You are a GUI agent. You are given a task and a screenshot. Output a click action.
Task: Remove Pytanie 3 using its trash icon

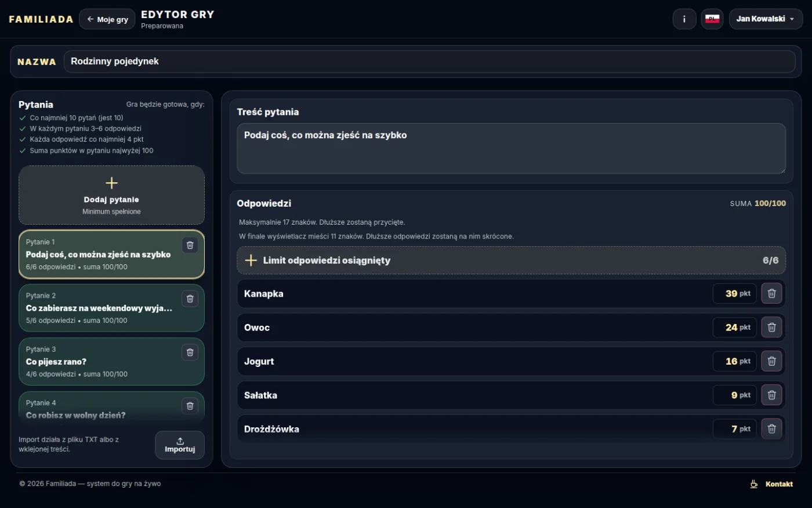(190, 352)
